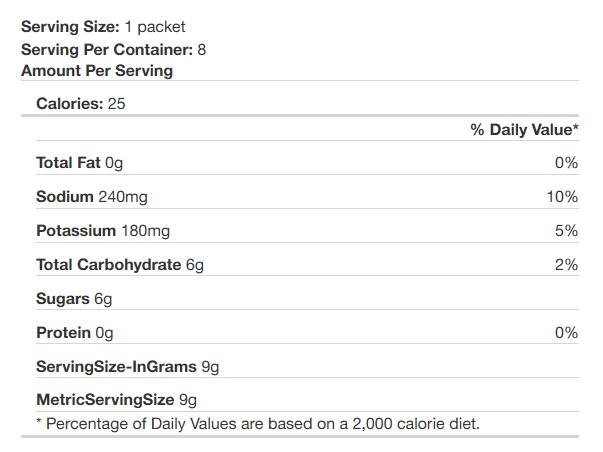Click the 10% daily value for Sodium
This screenshot has width=603, height=452.
pos(562,197)
